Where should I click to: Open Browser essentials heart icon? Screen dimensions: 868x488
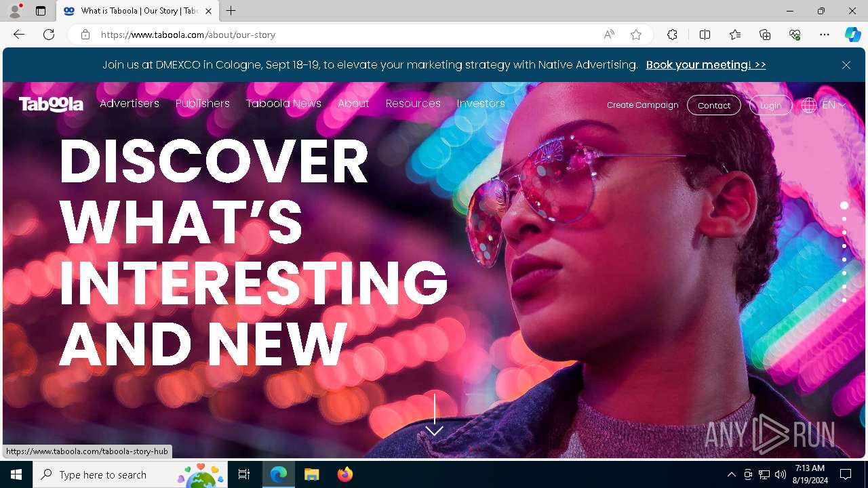click(x=795, y=35)
